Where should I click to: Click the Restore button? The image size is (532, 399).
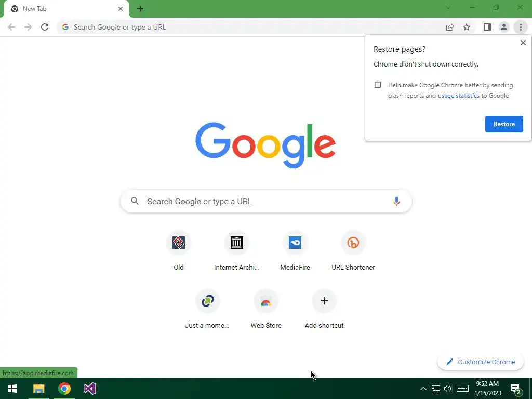[504, 124]
